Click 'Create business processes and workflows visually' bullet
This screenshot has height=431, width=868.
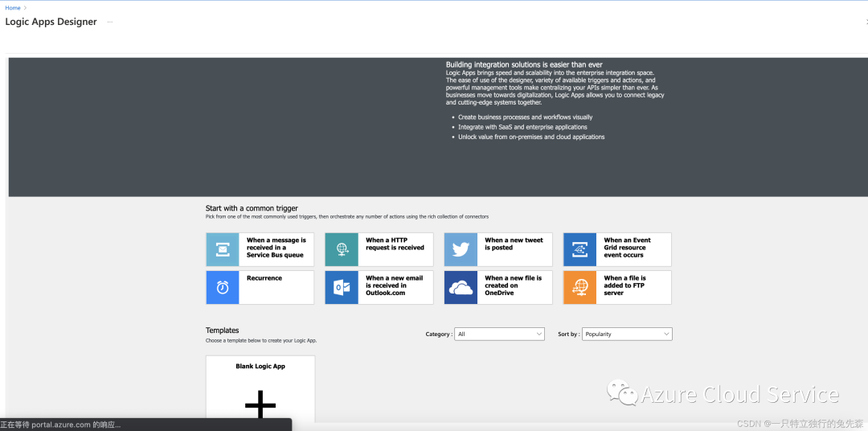526,117
